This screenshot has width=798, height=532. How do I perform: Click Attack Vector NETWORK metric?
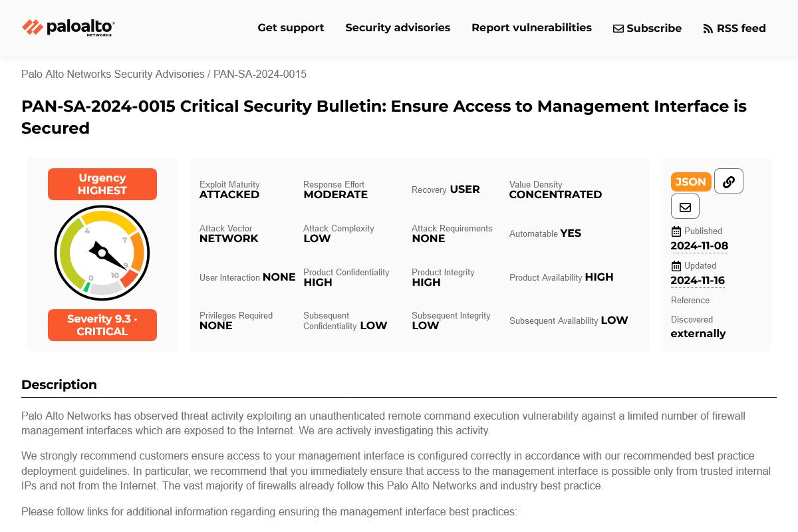pyautogui.click(x=229, y=233)
